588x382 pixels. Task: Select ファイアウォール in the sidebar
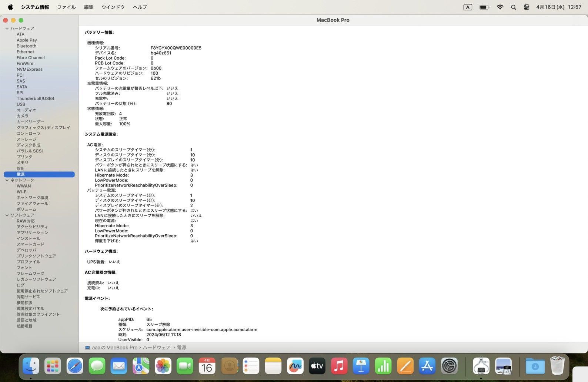pyautogui.click(x=32, y=204)
